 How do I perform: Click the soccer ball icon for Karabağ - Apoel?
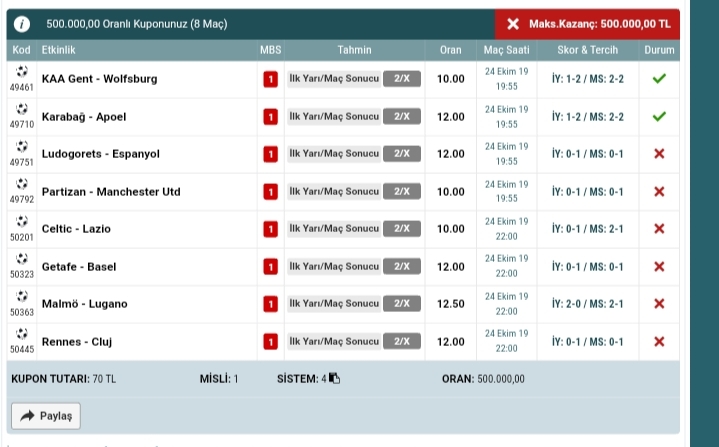22,109
